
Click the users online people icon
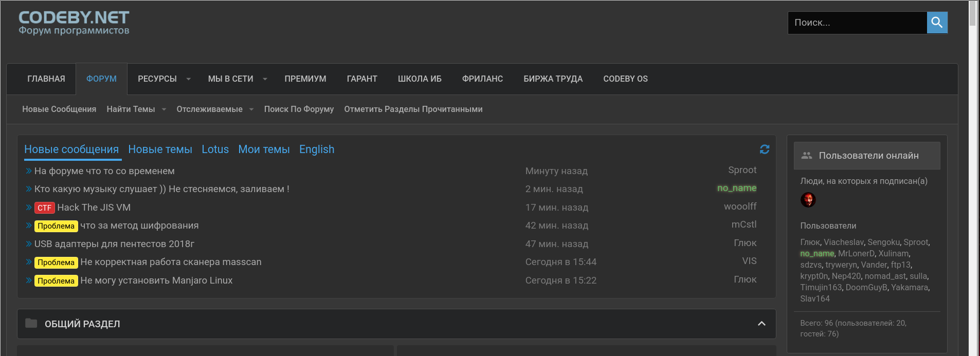(x=807, y=156)
